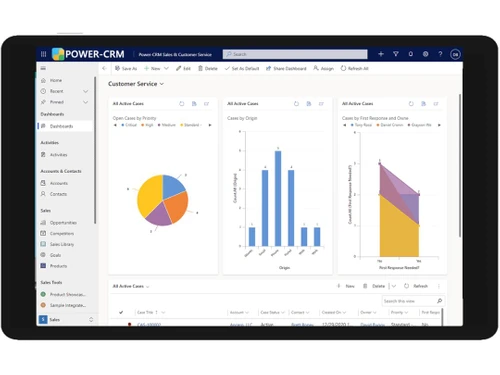Toggle Medium series in priority legend
500x375 pixels.
tap(167, 125)
